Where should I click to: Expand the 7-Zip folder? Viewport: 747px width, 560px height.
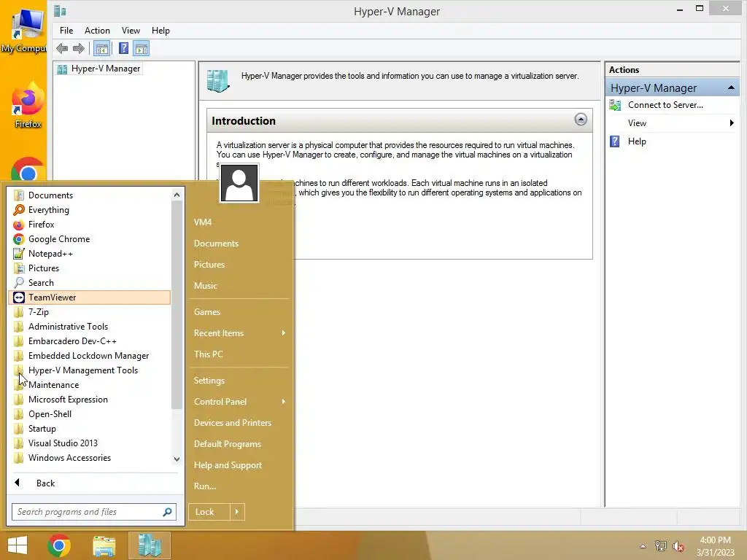[x=90, y=312]
